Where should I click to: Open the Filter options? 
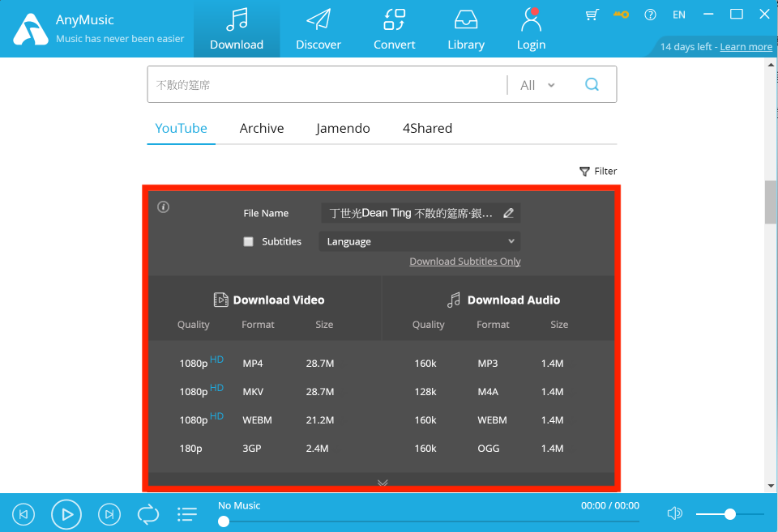pyautogui.click(x=598, y=171)
